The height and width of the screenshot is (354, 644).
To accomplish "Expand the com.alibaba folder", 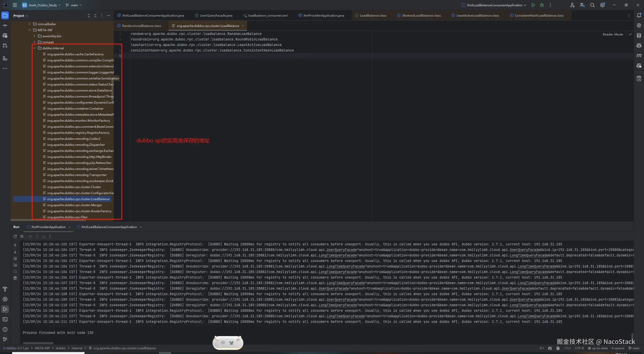I will tap(30, 24).
